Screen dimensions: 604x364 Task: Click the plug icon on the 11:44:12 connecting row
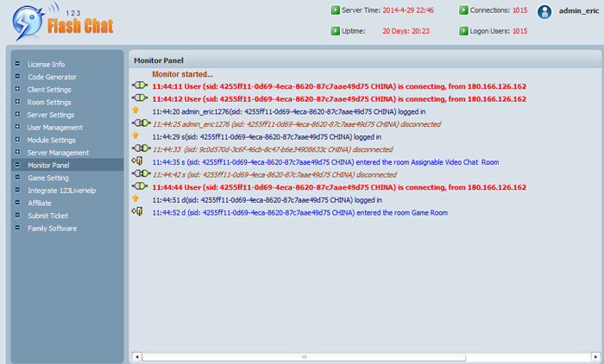(140, 97)
